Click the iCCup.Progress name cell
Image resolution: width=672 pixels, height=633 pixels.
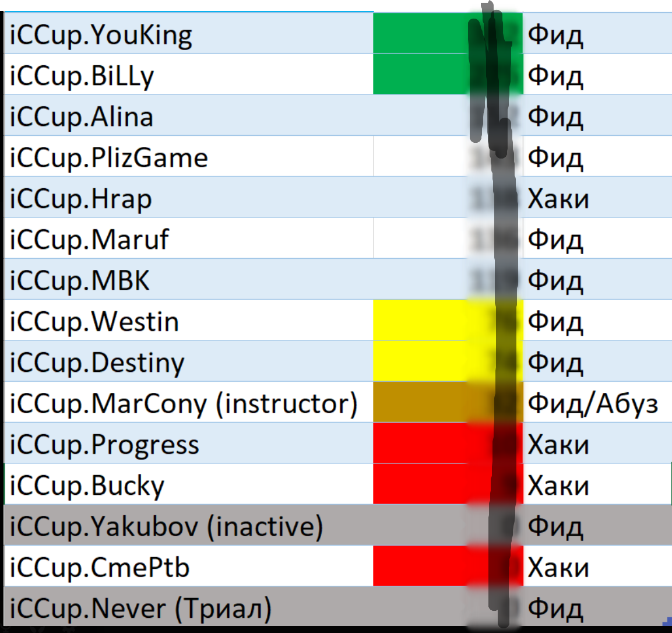click(x=189, y=443)
